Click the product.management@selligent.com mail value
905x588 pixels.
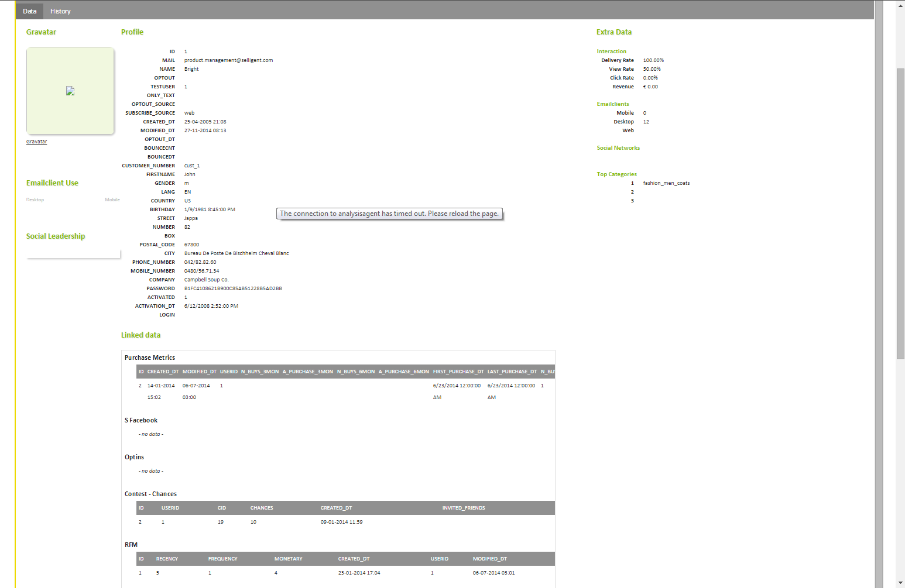(x=228, y=60)
